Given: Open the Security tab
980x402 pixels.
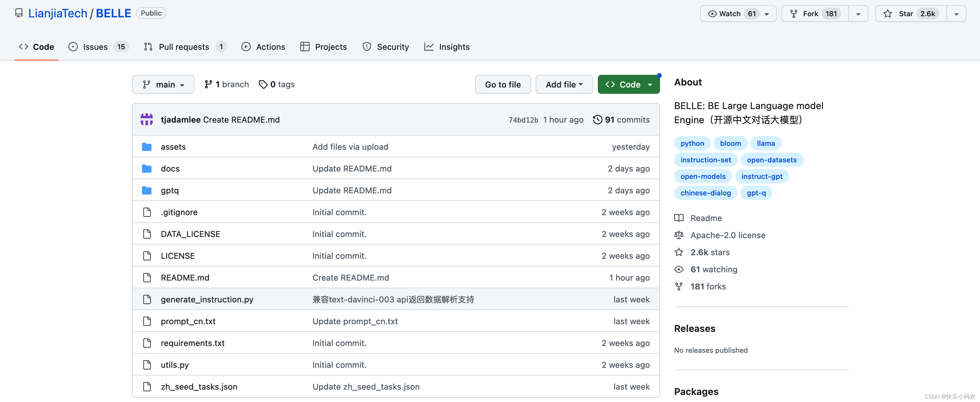Looking at the screenshot, I should coord(386,47).
